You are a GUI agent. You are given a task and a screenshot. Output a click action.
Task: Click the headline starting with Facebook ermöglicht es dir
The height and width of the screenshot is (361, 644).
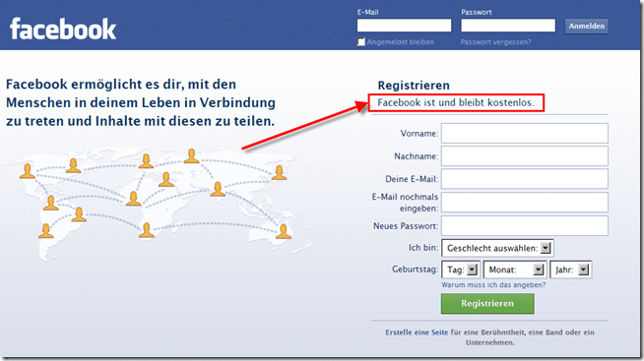click(141, 102)
